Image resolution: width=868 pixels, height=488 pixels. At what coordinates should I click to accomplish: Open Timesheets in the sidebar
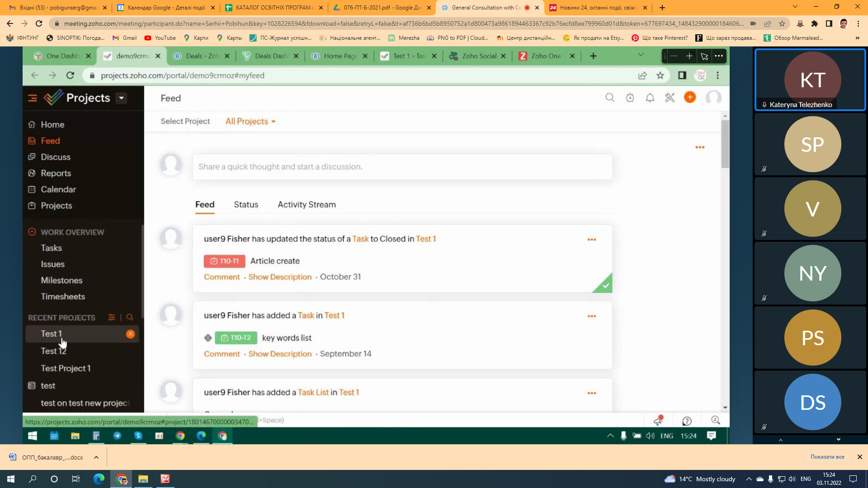pos(63,296)
